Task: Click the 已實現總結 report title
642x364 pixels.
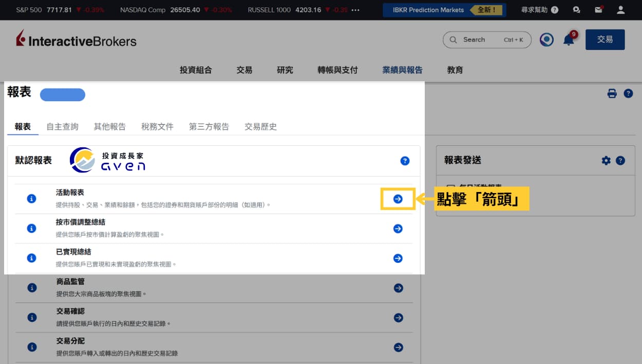Action: 73,252
